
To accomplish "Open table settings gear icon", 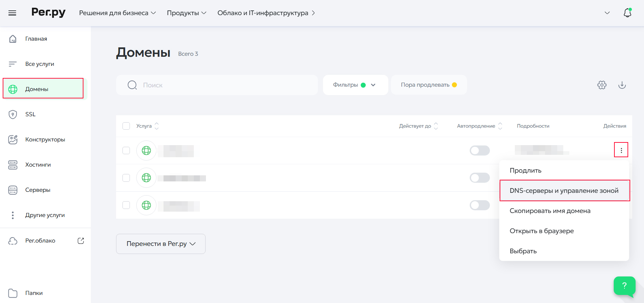I will [x=602, y=85].
